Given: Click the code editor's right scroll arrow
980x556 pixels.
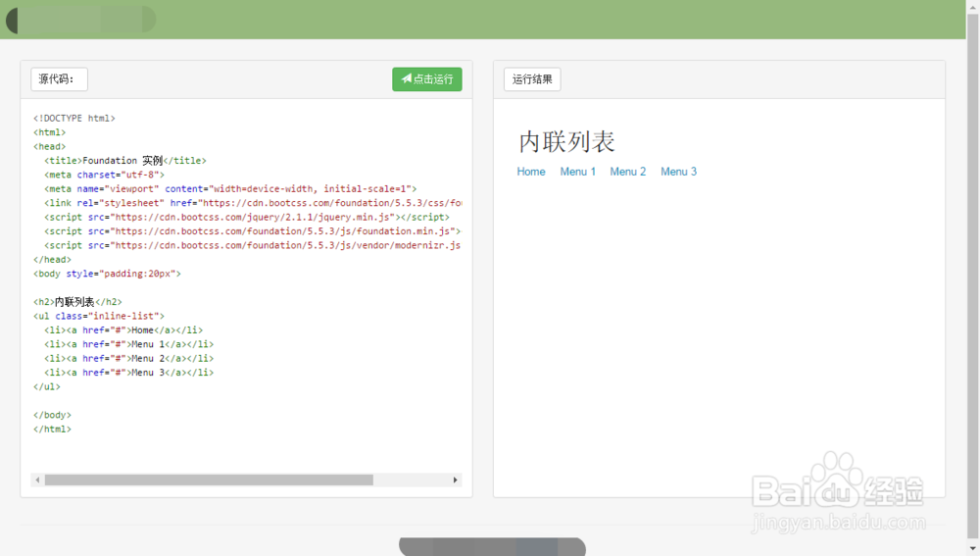Looking at the screenshot, I should 455,480.
